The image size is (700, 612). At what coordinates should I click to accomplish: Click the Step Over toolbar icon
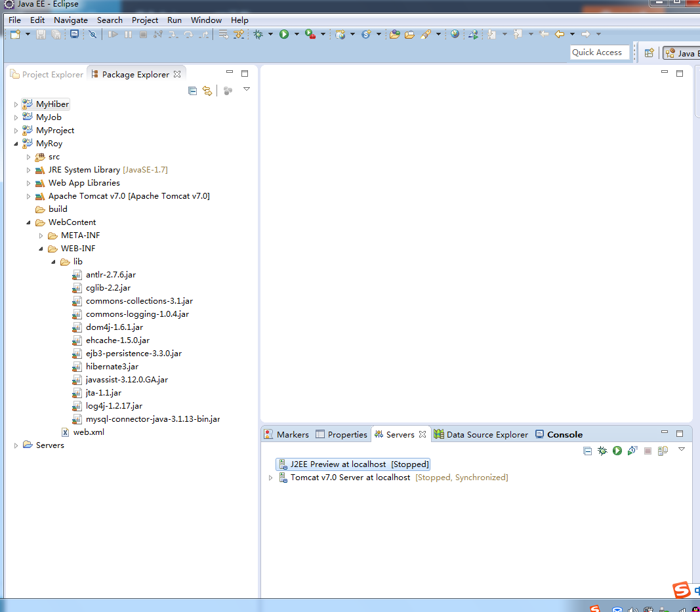(188, 34)
